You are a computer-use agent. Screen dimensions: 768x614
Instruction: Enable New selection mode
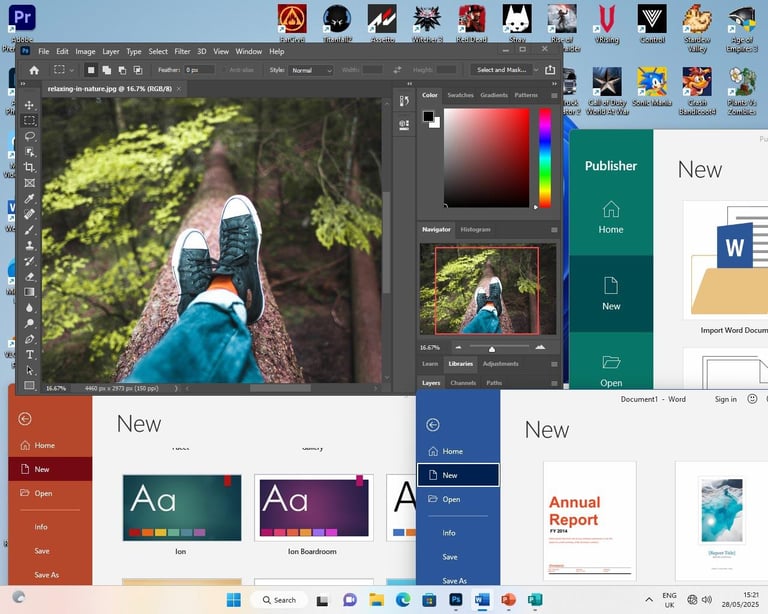point(91,70)
